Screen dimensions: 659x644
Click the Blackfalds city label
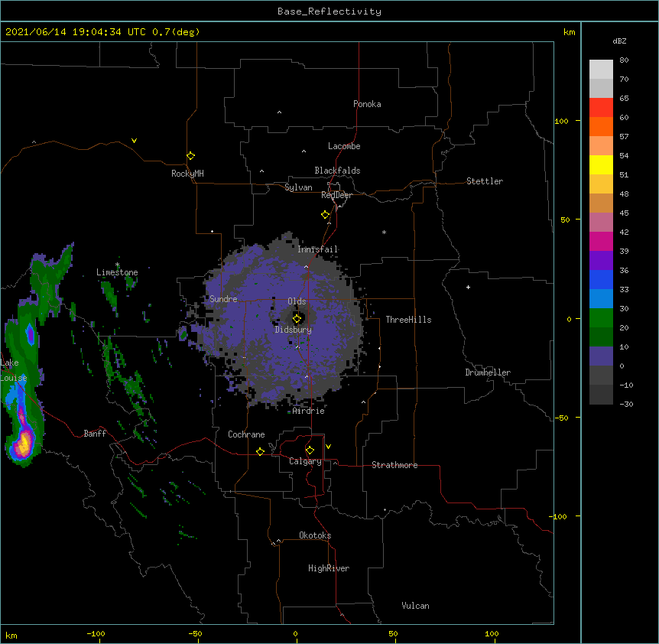[x=337, y=171]
